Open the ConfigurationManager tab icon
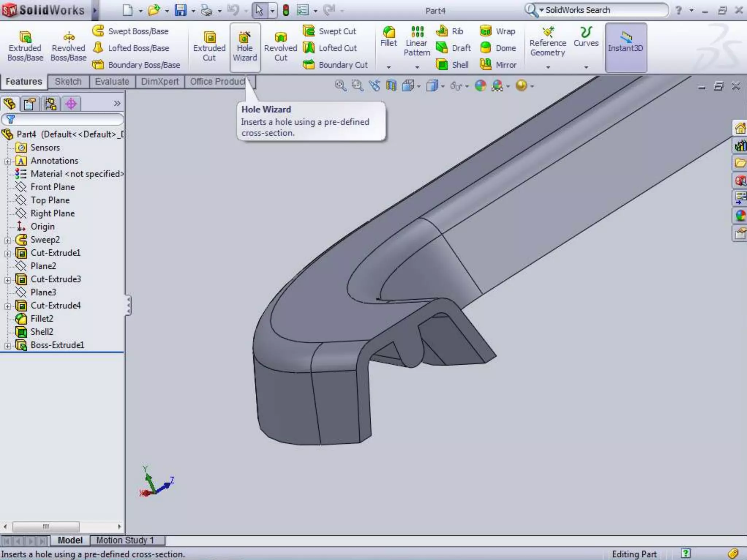The image size is (747, 560). click(x=50, y=104)
